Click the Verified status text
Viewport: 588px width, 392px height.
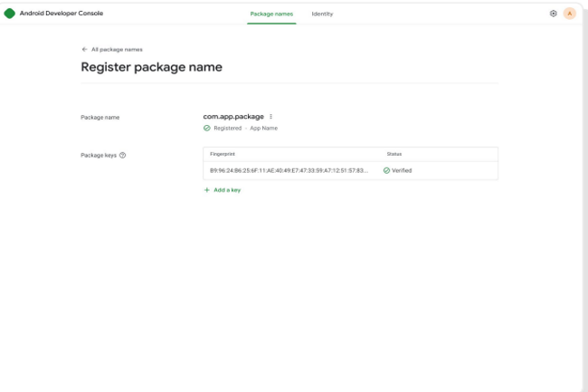[402, 170]
